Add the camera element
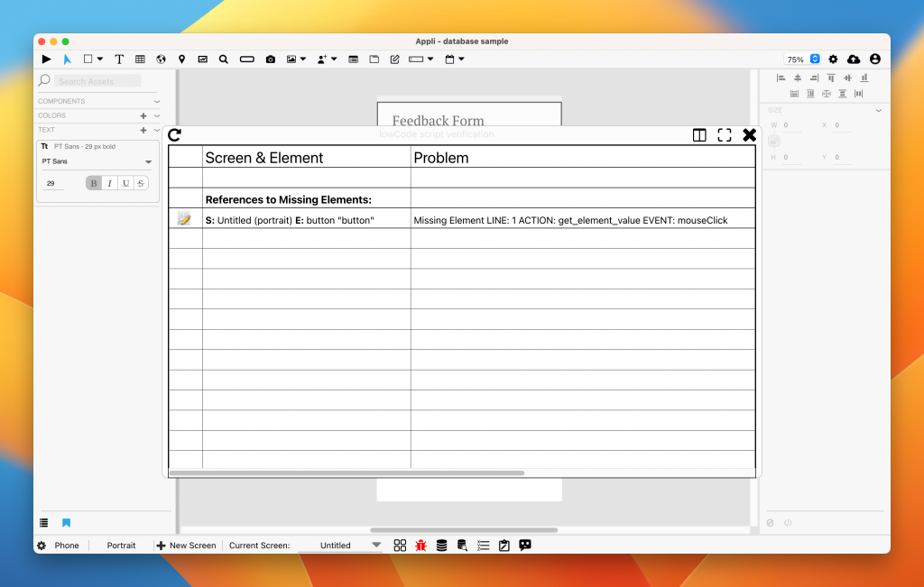This screenshot has width=924, height=587. tap(271, 59)
